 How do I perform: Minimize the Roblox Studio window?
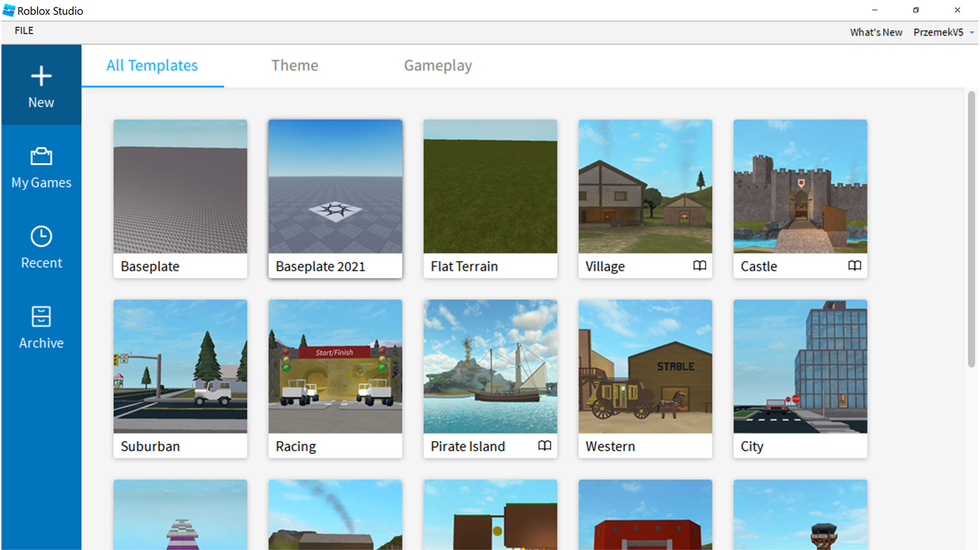(875, 10)
